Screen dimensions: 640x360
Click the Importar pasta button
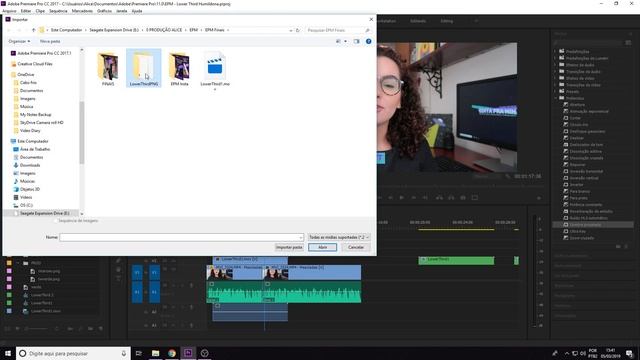(289, 247)
